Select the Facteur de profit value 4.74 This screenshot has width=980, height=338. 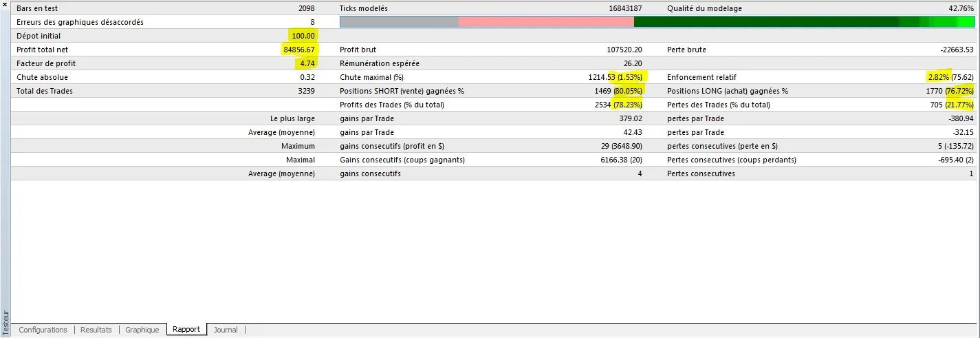click(x=306, y=63)
